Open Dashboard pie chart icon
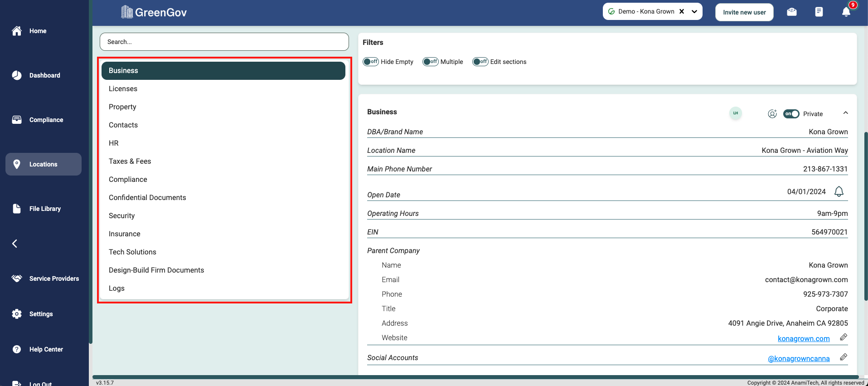 click(17, 75)
